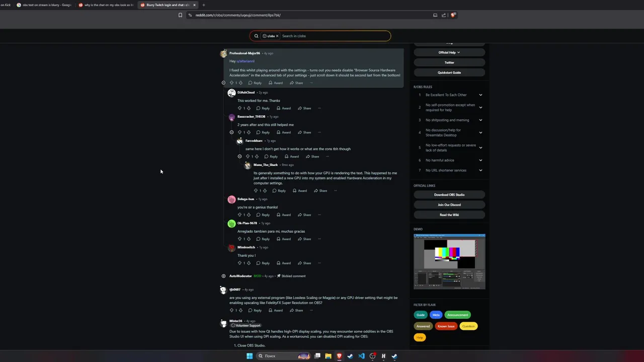
Task: Open more options on Manu_The_Shark's comment
Action: click(x=335, y=191)
